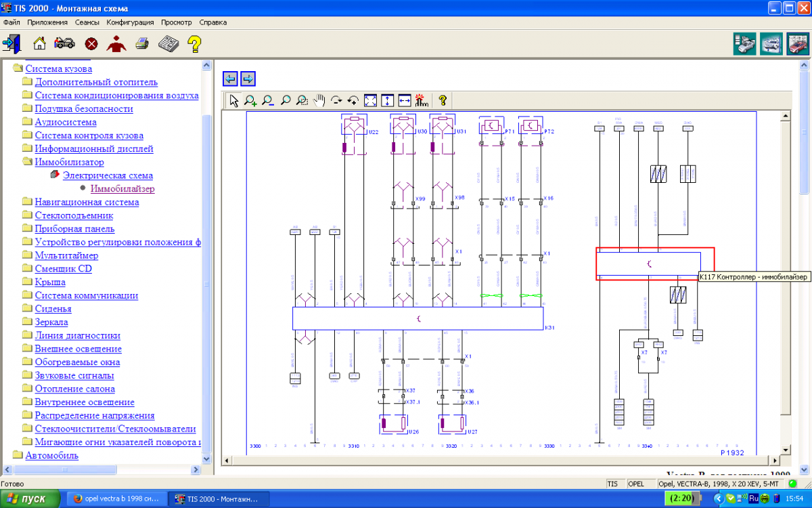
Task: Click the diagram's vertical scrollbar down arrow
Action: click(785, 450)
